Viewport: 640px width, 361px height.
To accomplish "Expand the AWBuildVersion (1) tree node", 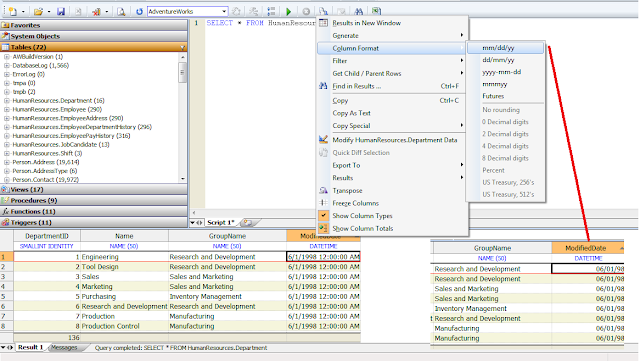I will tap(7, 57).
